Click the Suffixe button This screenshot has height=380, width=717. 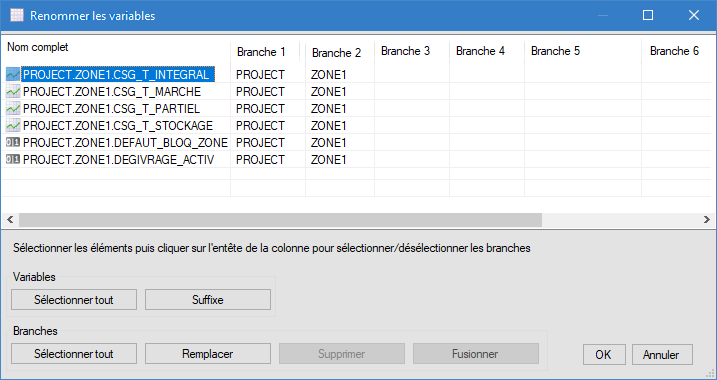[208, 300]
